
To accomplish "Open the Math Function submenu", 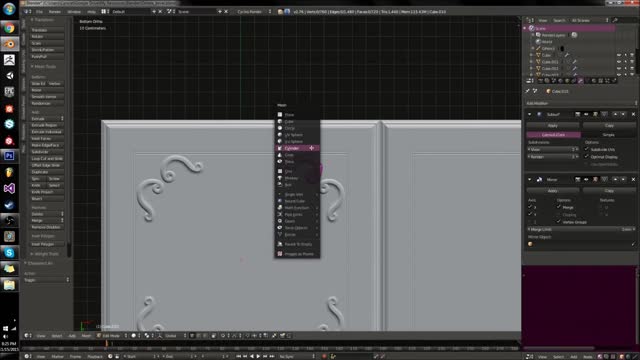I will coord(297,208).
